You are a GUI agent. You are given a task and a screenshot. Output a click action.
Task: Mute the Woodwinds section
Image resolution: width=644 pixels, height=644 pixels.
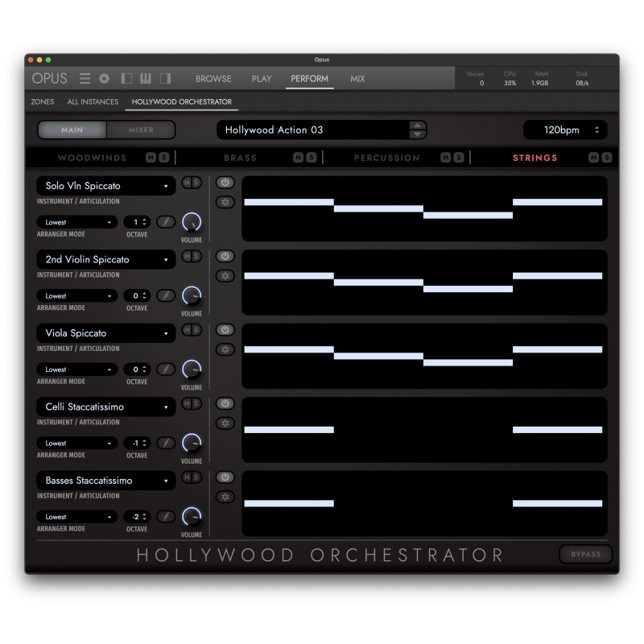point(151,158)
